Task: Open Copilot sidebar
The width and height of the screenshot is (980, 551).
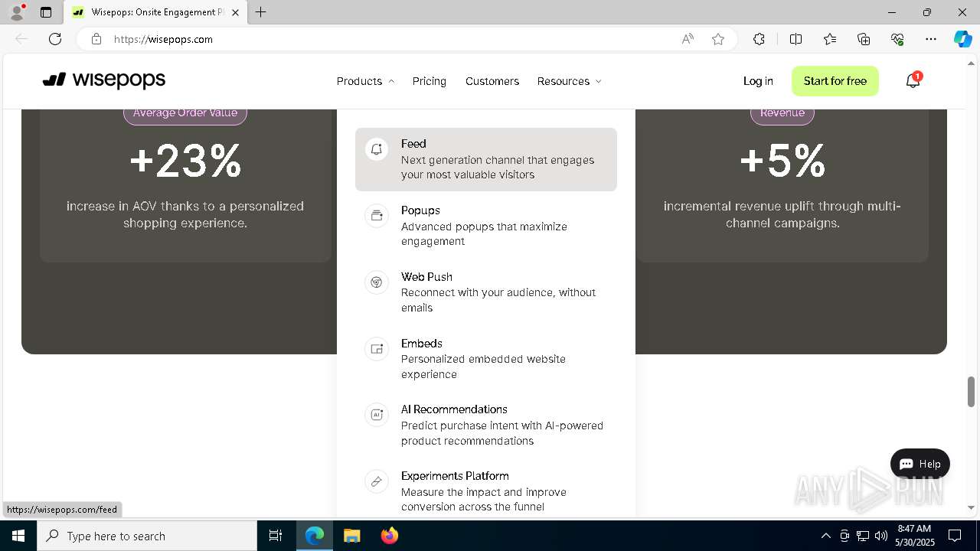Action: coord(962,39)
